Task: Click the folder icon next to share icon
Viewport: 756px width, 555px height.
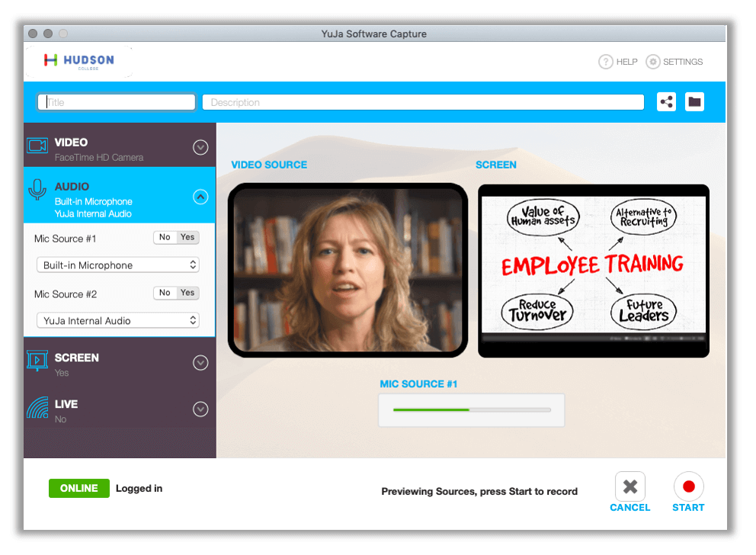Action: click(x=694, y=101)
